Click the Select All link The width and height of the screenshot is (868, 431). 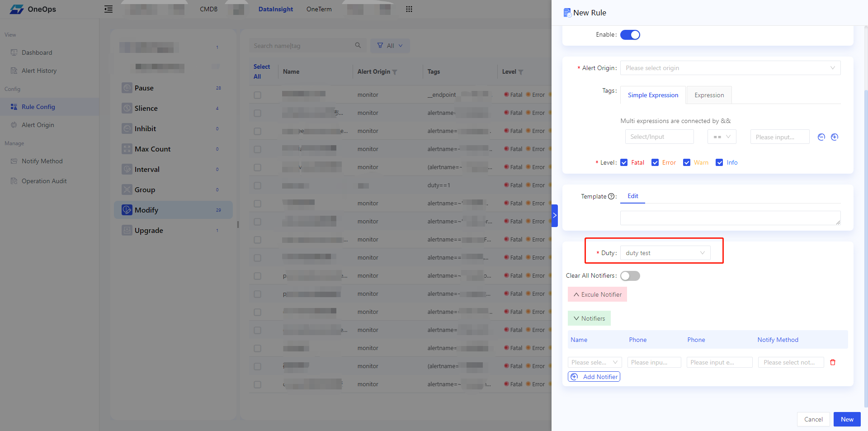click(x=261, y=71)
